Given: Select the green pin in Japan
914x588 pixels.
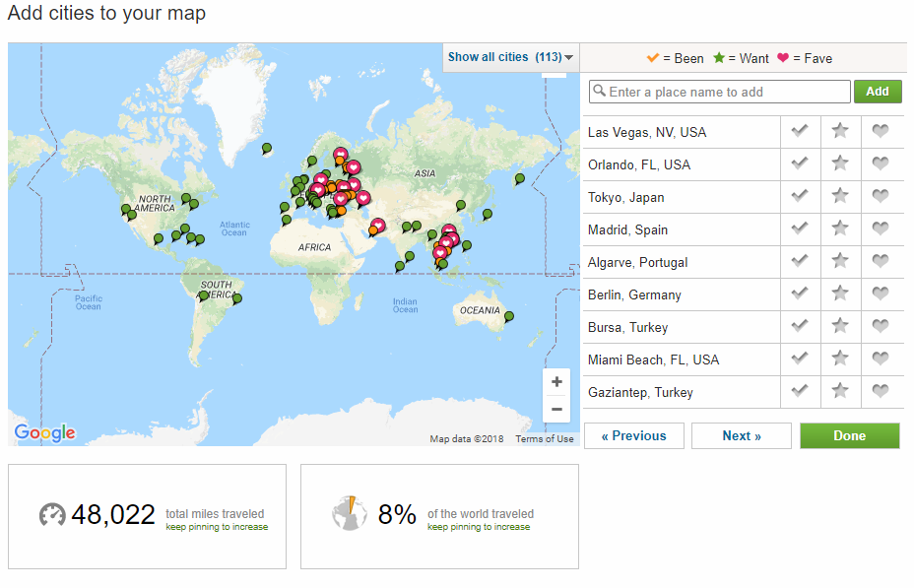Looking at the screenshot, I should (x=488, y=215).
